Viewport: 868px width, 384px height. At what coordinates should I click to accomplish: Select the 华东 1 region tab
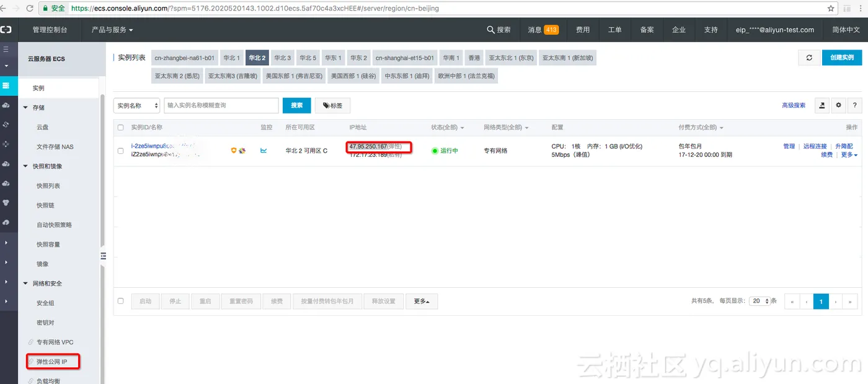tap(333, 58)
